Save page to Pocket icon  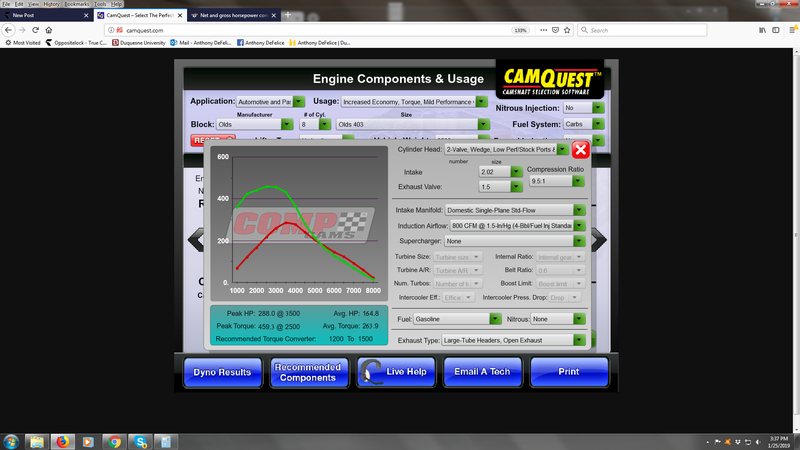pos(555,30)
